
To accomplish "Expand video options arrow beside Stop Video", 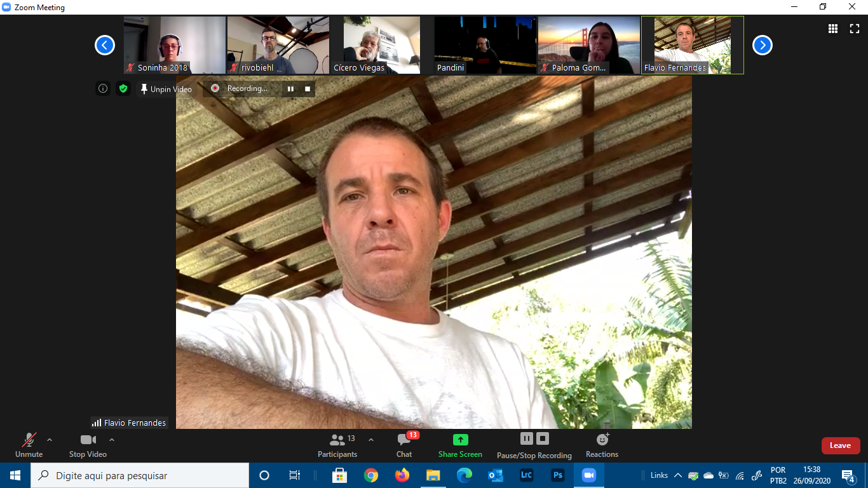I will (112, 440).
